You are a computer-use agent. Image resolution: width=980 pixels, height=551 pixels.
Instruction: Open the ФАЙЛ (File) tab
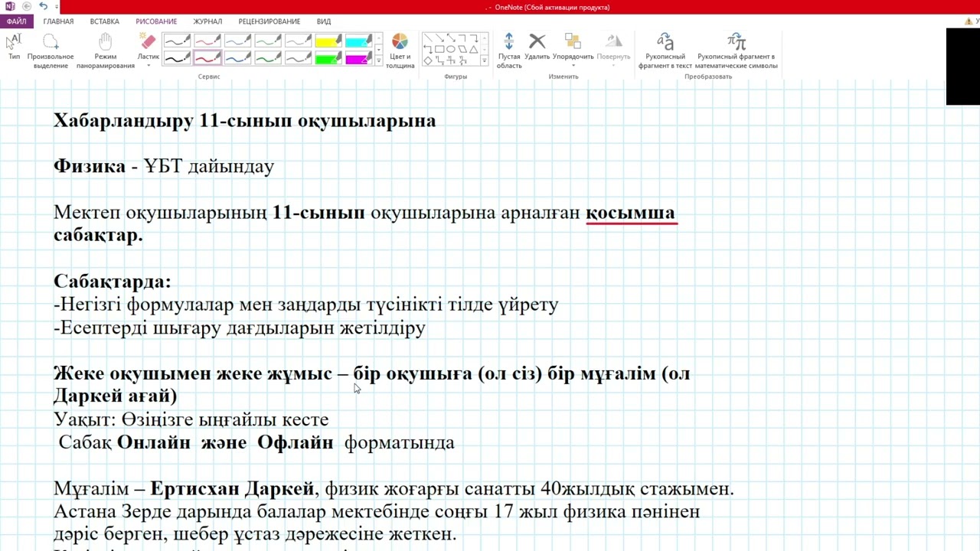[16, 21]
